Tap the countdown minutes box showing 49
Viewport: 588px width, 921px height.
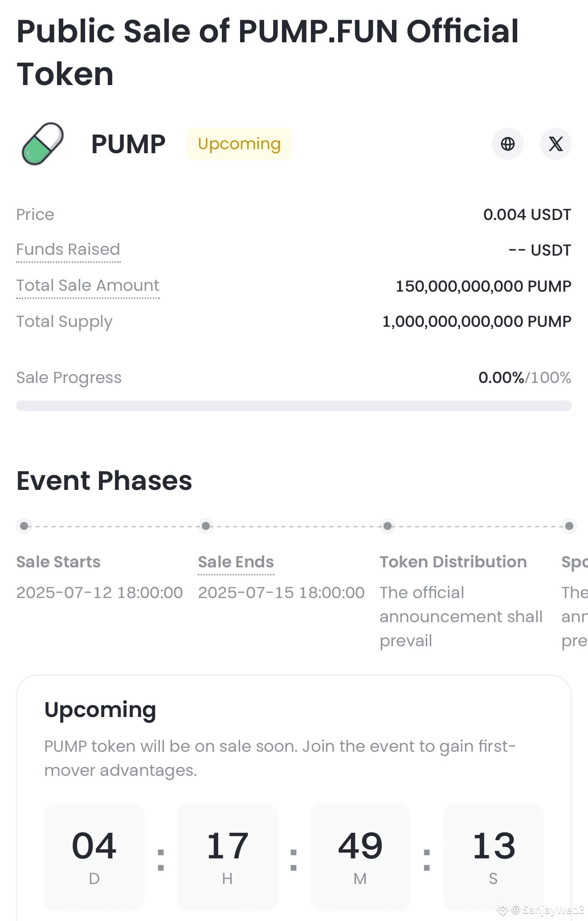click(x=360, y=857)
